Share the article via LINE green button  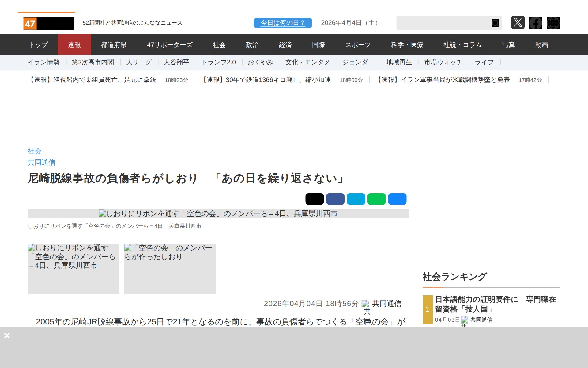pyautogui.click(x=377, y=199)
